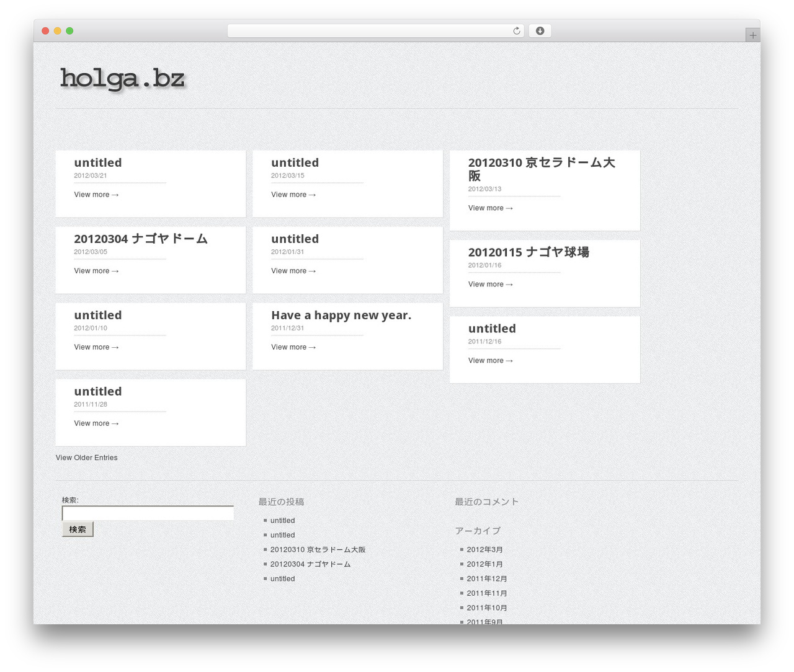Open Have a happy new year post
This screenshot has width=794, height=672.
coord(341,315)
